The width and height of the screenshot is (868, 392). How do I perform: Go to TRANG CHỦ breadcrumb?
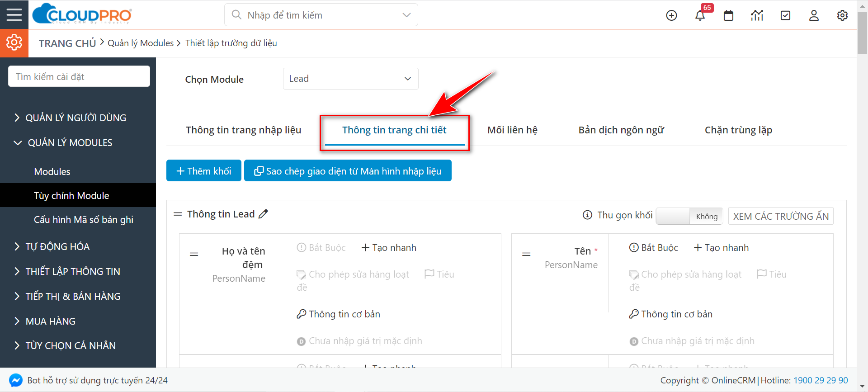pyautogui.click(x=67, y=43)
